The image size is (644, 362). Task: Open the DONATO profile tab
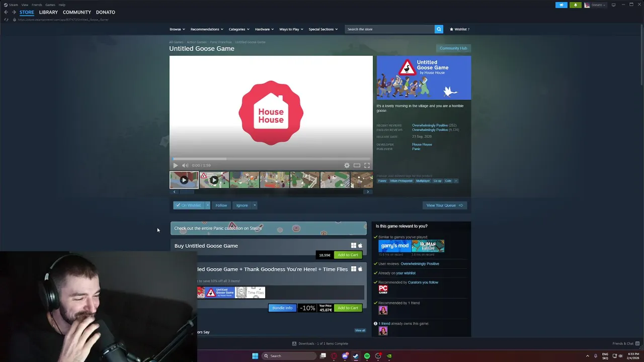[106, 12]
